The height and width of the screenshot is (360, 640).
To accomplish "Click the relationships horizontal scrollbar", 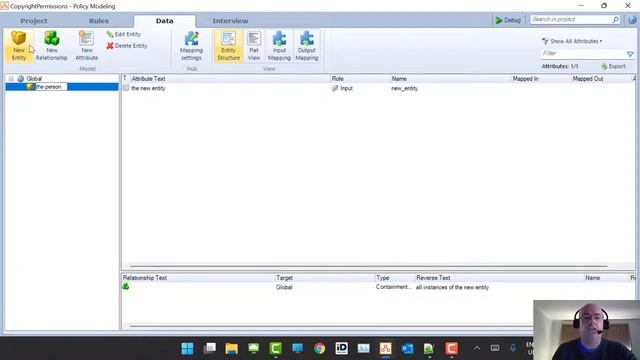I will tap(331, 326).
